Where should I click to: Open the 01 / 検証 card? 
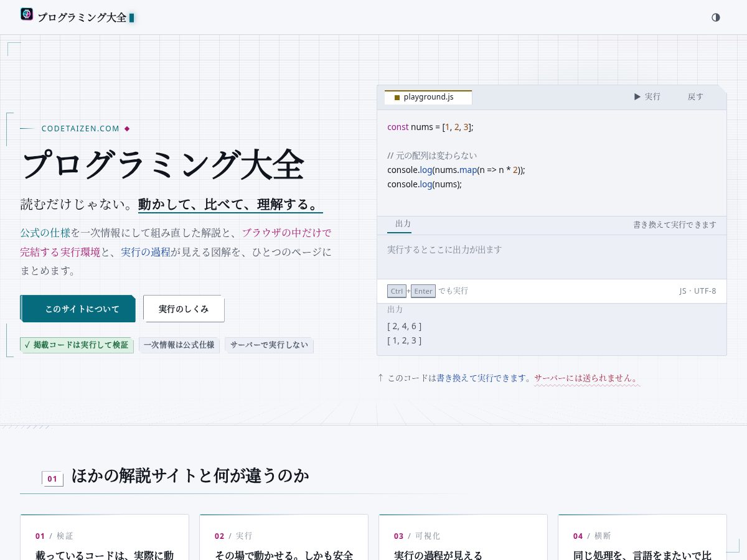(x=105, y=538)
